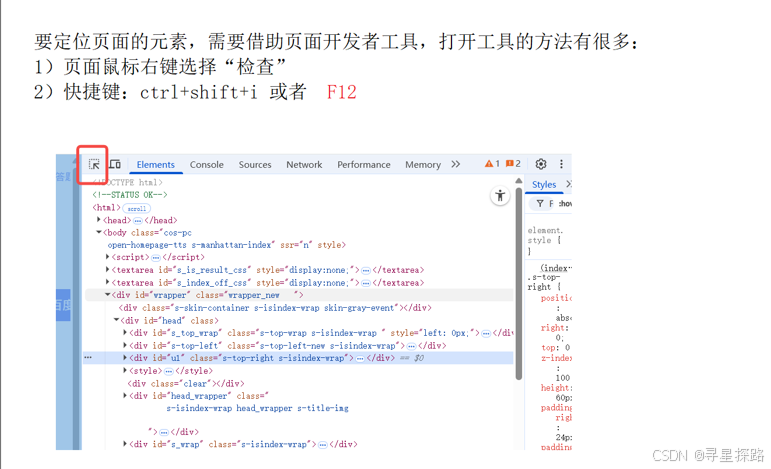Click the ellipsis badge in the s_is_result_css textarea
The width and height of the screenshot is (771, 469).
(365, 270)
